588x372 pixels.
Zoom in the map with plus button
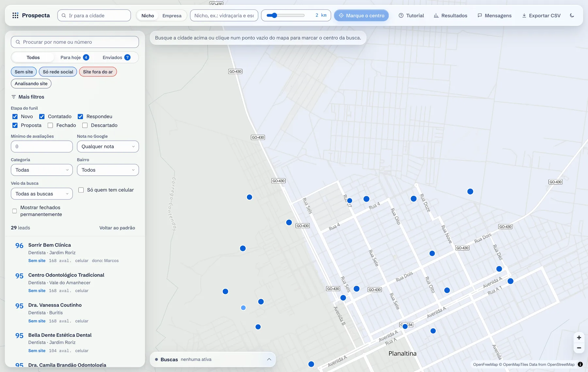coord(579,337)
